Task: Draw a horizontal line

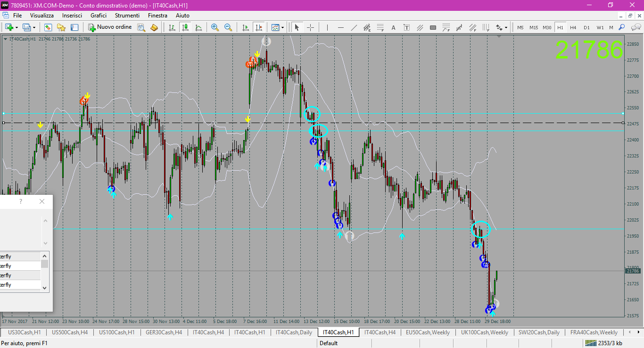Action: pyautogui.click(x=340, y=27)
